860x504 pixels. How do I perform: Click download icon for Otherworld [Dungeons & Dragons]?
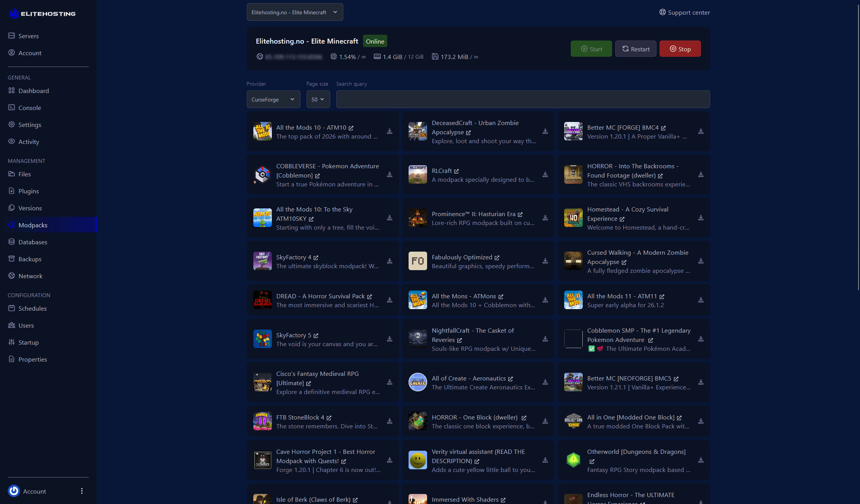[701, 460]
